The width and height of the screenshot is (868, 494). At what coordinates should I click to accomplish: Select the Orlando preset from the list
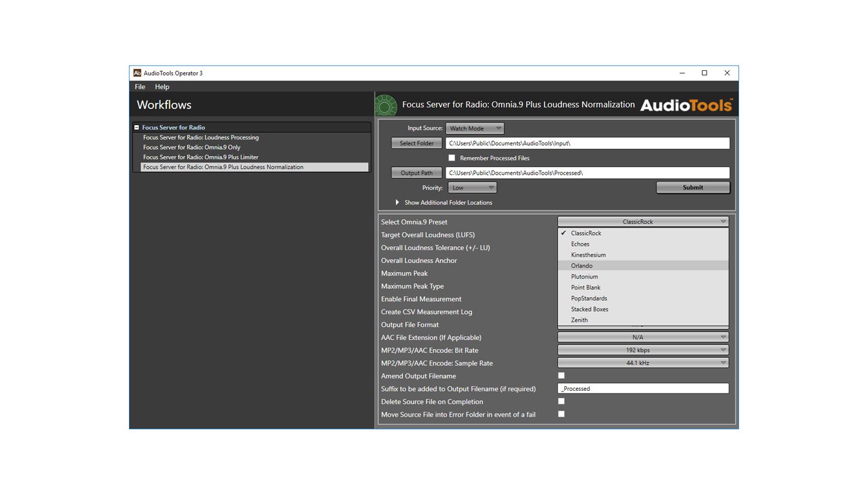(581, 265)
